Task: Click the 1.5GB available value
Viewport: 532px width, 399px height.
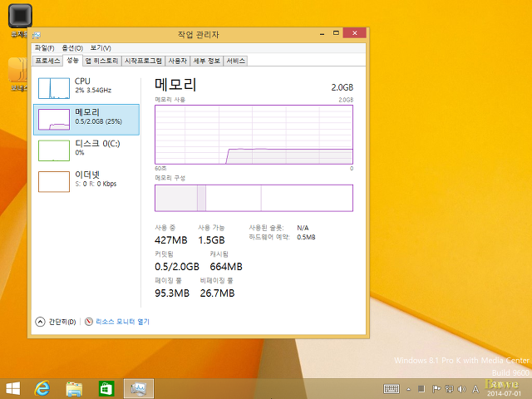Action: pos(211,240)
